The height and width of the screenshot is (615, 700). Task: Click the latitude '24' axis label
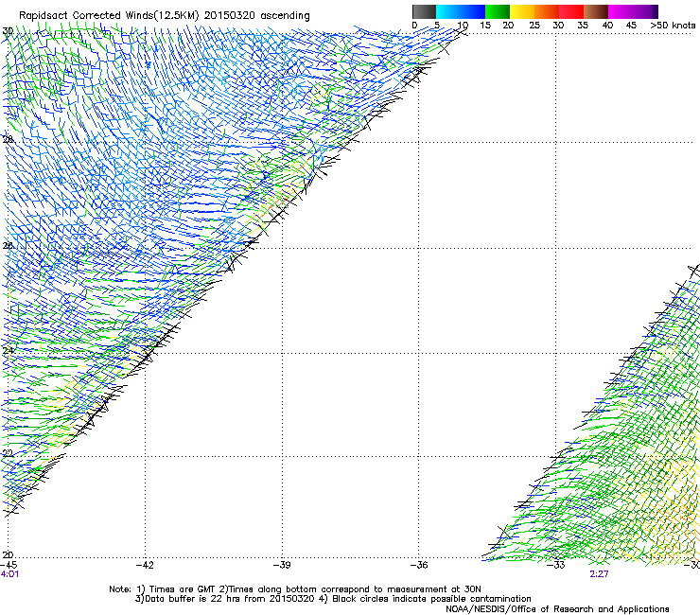(8, 351)
